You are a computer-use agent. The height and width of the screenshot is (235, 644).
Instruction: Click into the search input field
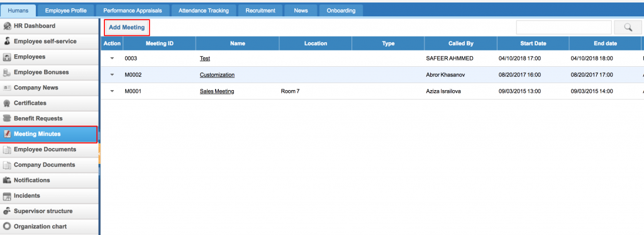564,28
